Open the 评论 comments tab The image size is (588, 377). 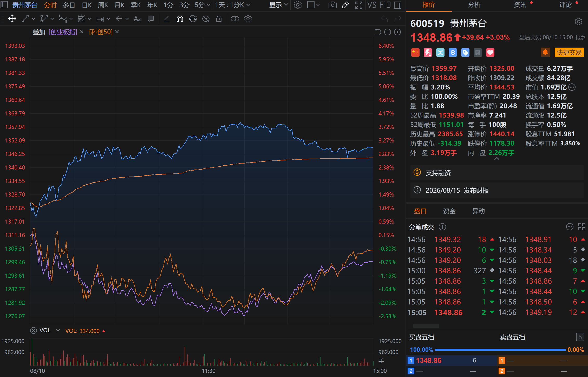point(565,5)
